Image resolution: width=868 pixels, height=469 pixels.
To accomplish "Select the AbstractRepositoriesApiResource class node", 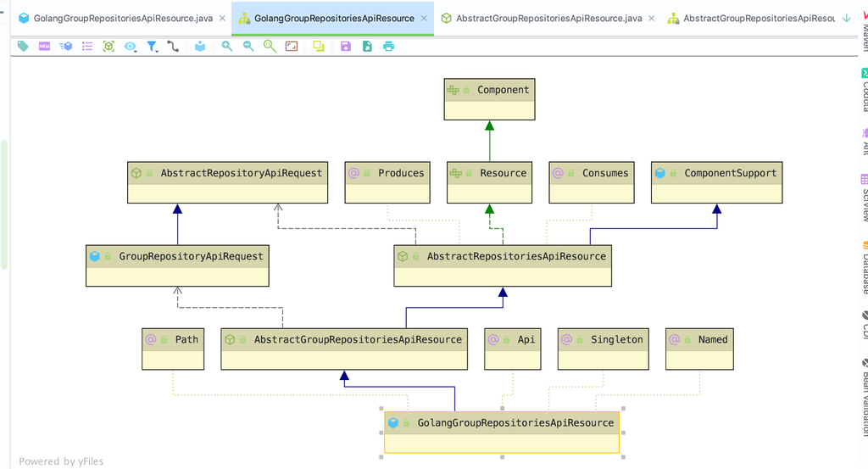I will tap(503, 256).
